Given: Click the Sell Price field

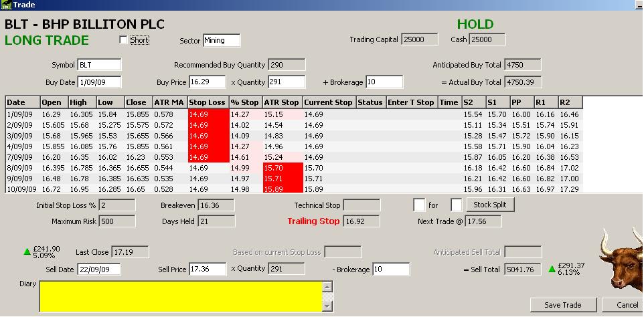Looking at the screenshot, I should tap(208, 269).
